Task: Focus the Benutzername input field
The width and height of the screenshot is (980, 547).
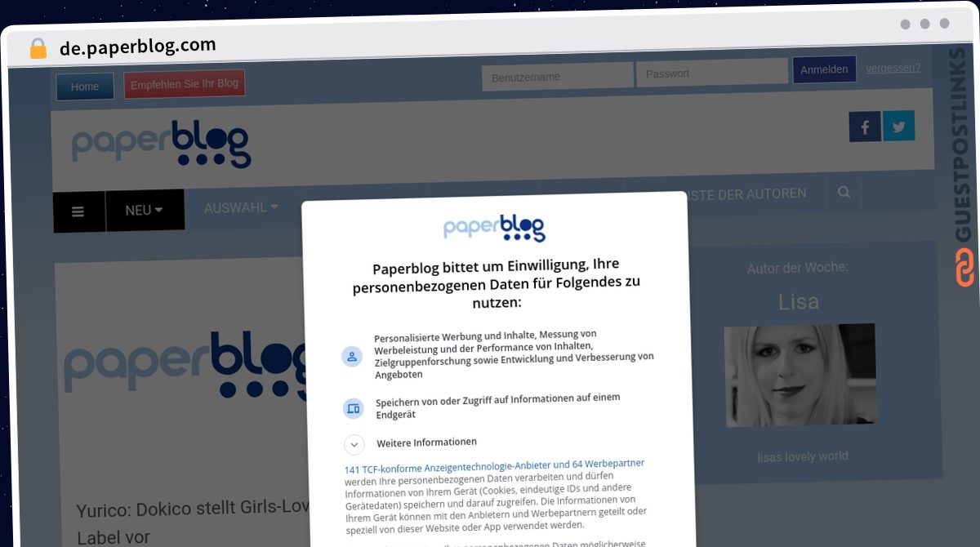Action: [558, 76]
